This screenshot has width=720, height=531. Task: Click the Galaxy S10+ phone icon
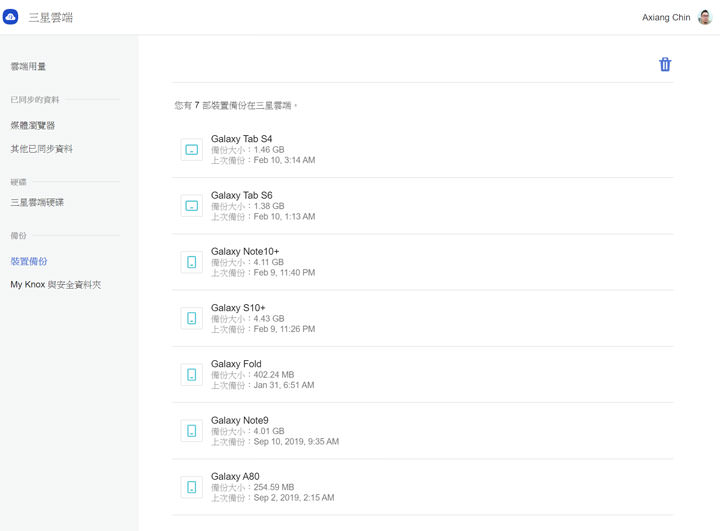pyautogui.click(x=191, y=318)
